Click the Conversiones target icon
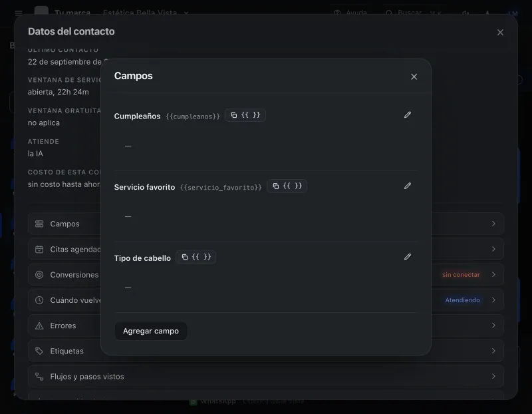Viewport: 532px width, 414px height. point(39,275)
